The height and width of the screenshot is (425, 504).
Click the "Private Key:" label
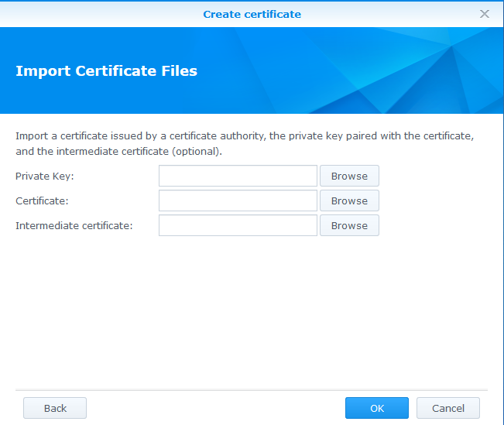[x=44, y=177]
